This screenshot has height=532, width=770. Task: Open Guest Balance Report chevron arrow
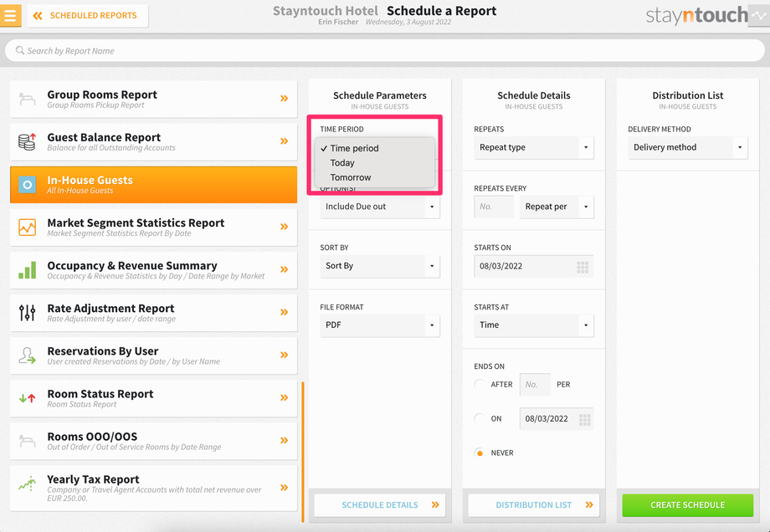(284, 141)
